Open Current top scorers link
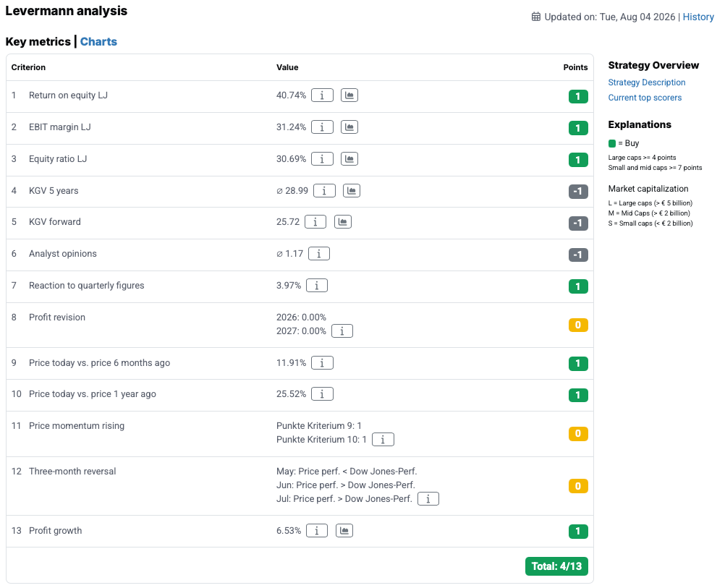This screenshot has height=588, width=725. [x=645, y=98]
